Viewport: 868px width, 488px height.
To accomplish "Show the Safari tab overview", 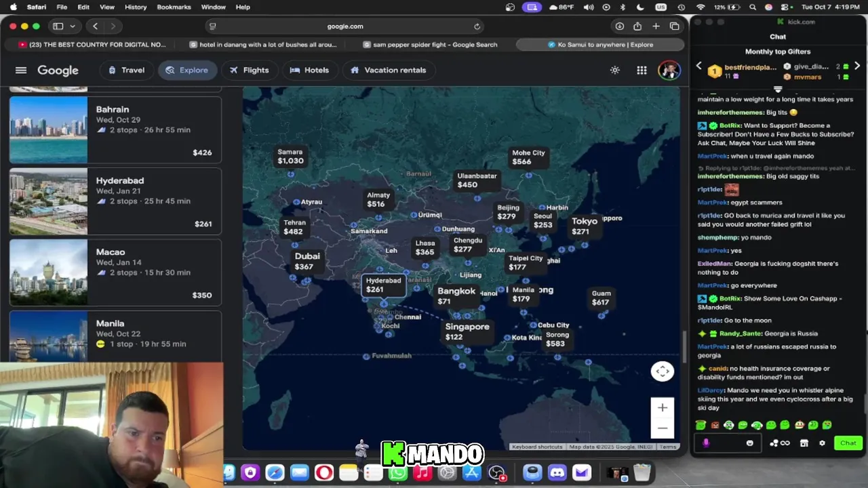I will 674,26.
